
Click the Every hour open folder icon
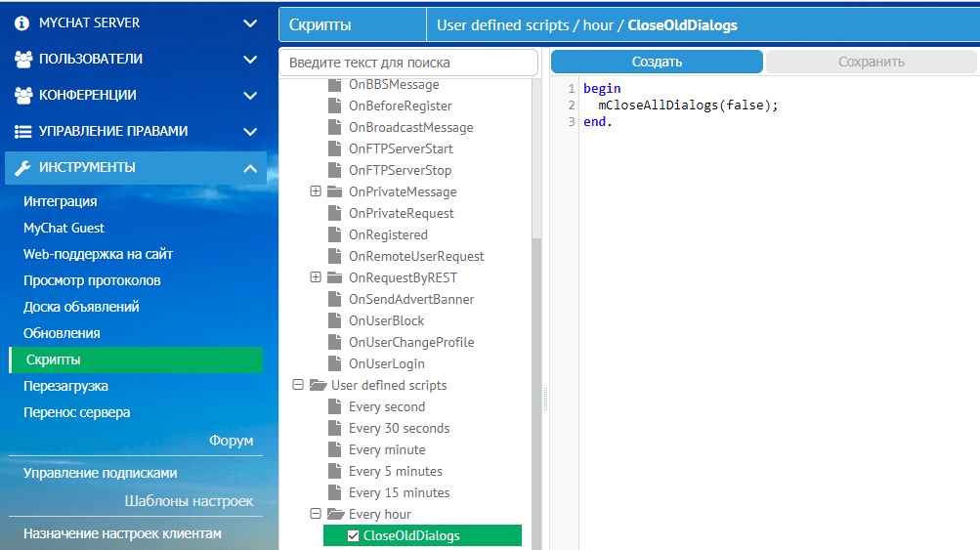tap(335, 514)
